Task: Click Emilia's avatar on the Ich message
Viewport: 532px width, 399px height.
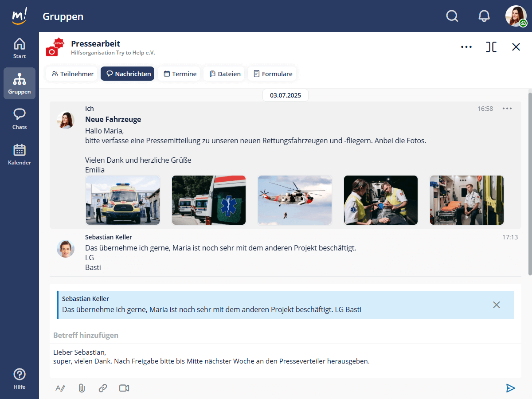Action: point(66,120)
